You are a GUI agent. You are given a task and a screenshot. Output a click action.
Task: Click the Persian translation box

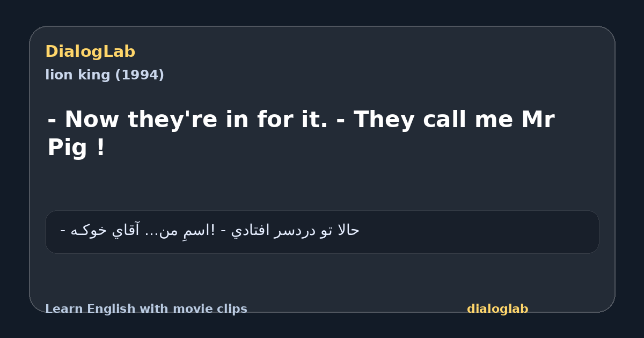(x=322, y=232)
